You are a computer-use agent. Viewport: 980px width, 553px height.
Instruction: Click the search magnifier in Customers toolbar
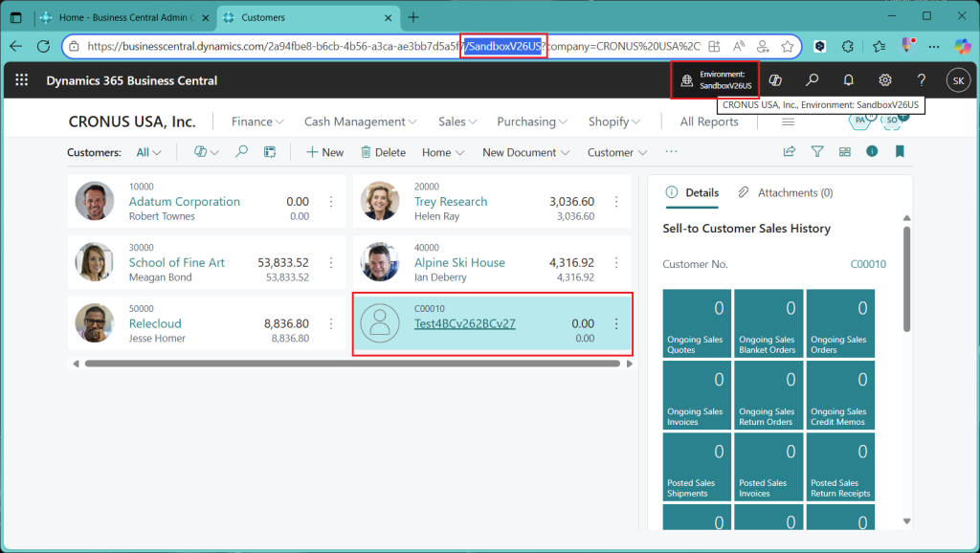click(x=242, y=152)
